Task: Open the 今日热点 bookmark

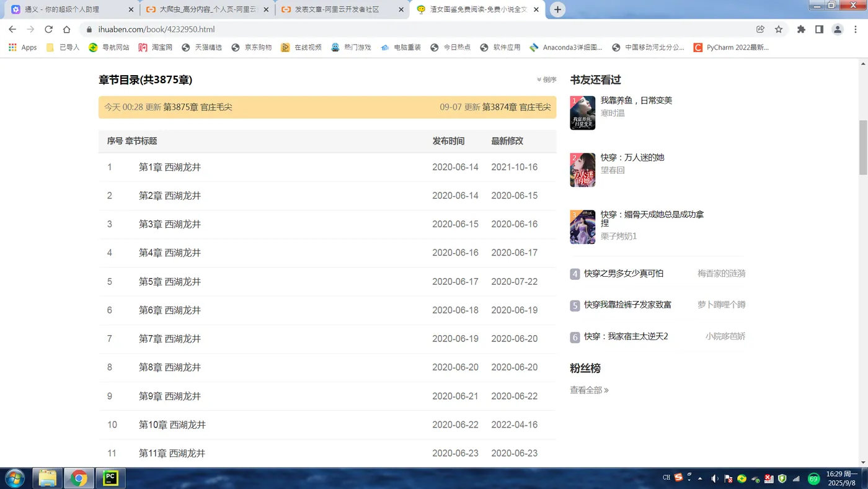Action: 450,47
